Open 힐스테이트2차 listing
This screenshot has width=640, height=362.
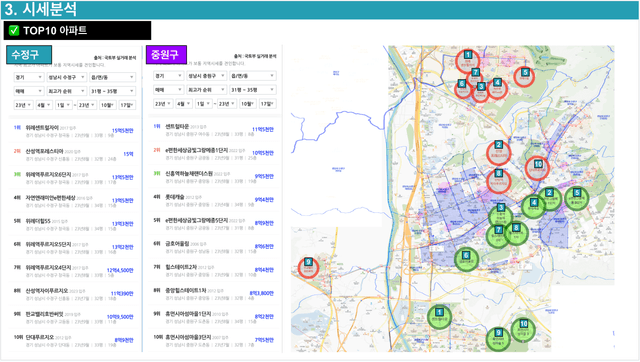(x=213, y=269)
